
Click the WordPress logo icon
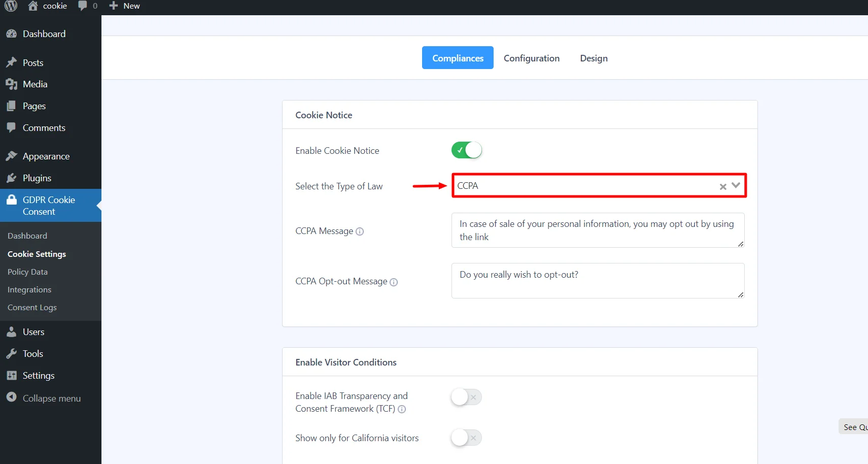11,6
